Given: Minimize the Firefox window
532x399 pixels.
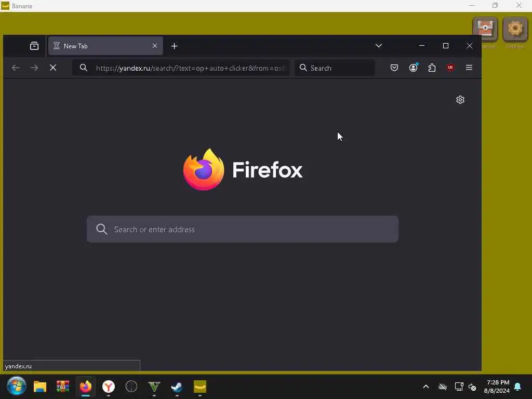Looking at the screenshot, I should point(422,46).
